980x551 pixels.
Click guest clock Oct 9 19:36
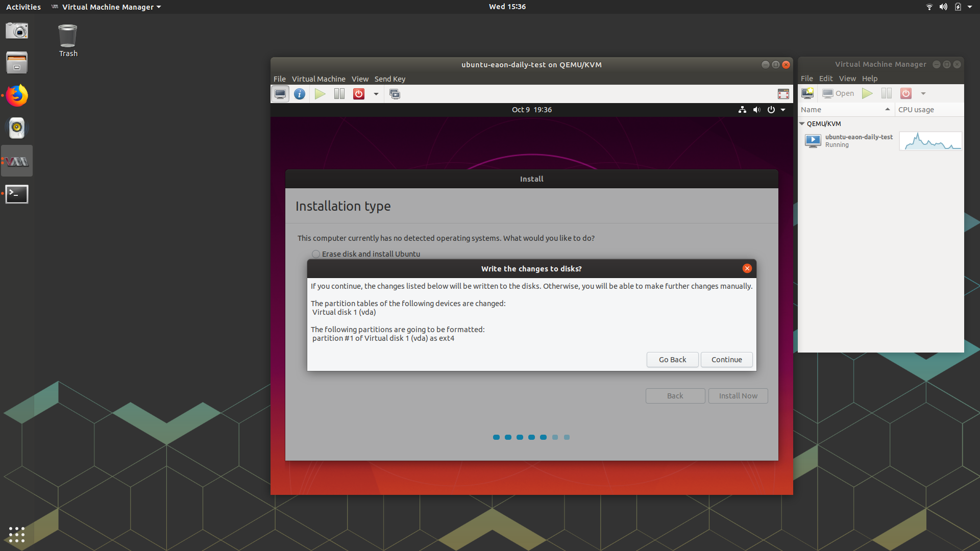coord(531,110)
